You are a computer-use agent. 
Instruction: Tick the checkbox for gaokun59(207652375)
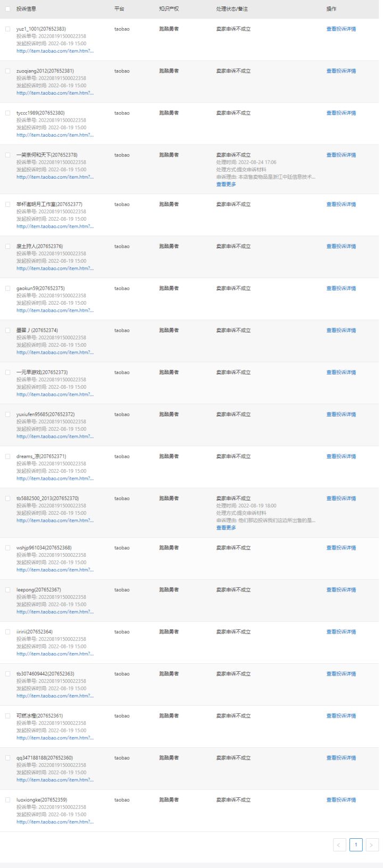7,289
